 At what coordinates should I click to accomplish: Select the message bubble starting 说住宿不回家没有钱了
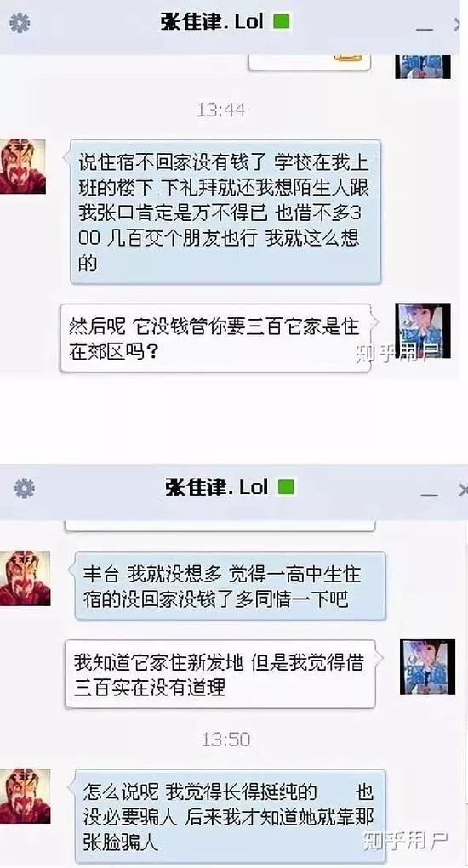click(x=225, y=212)
